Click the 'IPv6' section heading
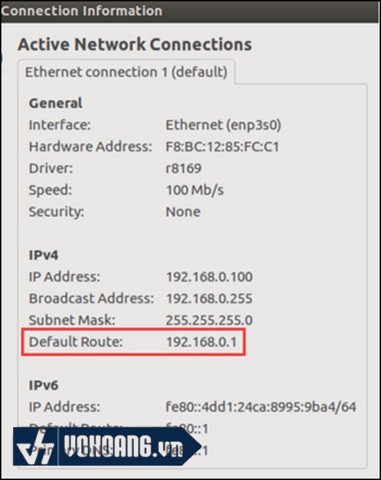Image resolution: width=381 pixels, height=480 pixels. [44, 385]
